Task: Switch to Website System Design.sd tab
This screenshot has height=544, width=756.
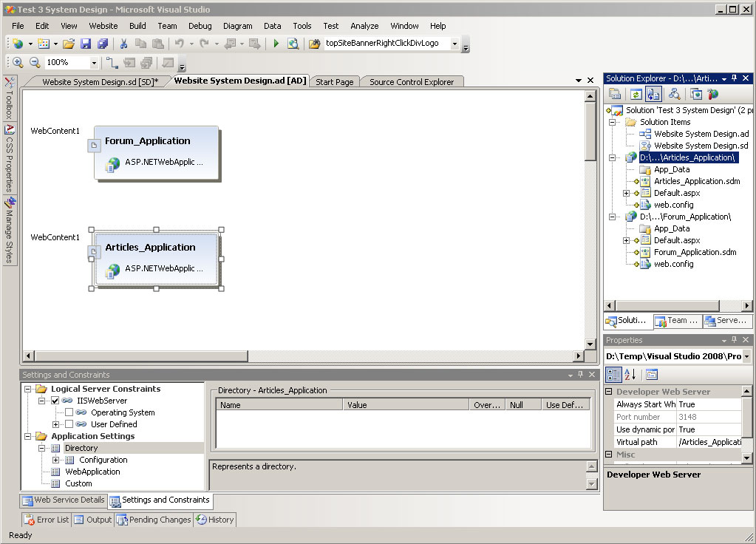Action: click(x=101, y=82)
